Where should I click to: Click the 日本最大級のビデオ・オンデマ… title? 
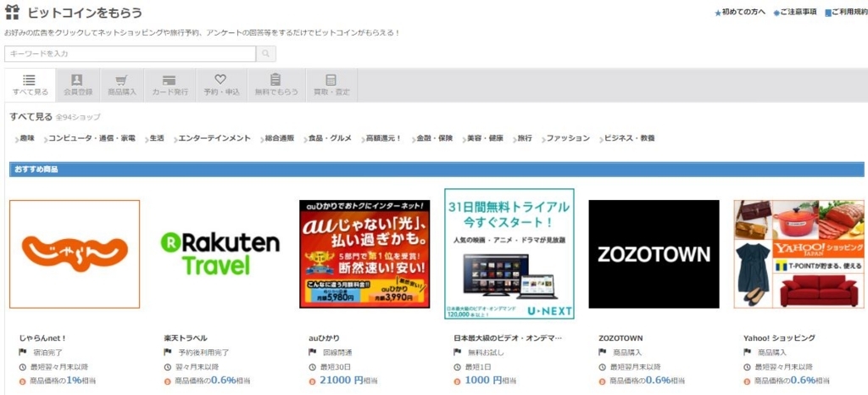[x=508, y=338]
